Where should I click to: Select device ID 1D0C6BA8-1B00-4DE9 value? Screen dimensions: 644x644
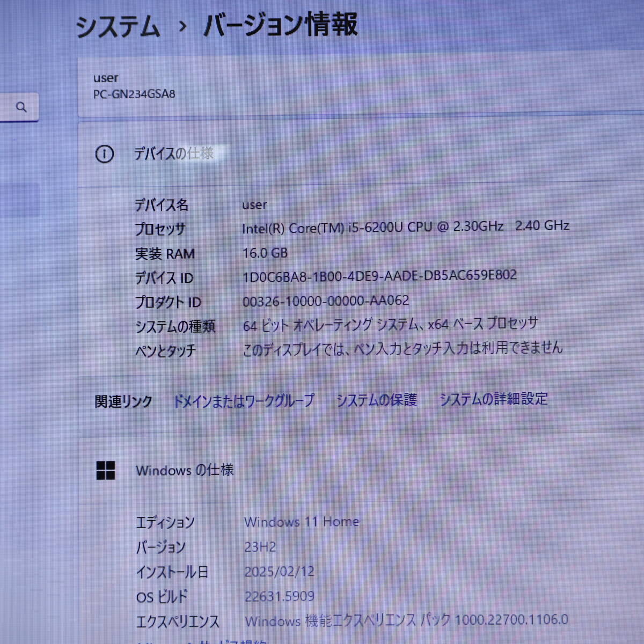pyautogui.click(x=379, y=276)
